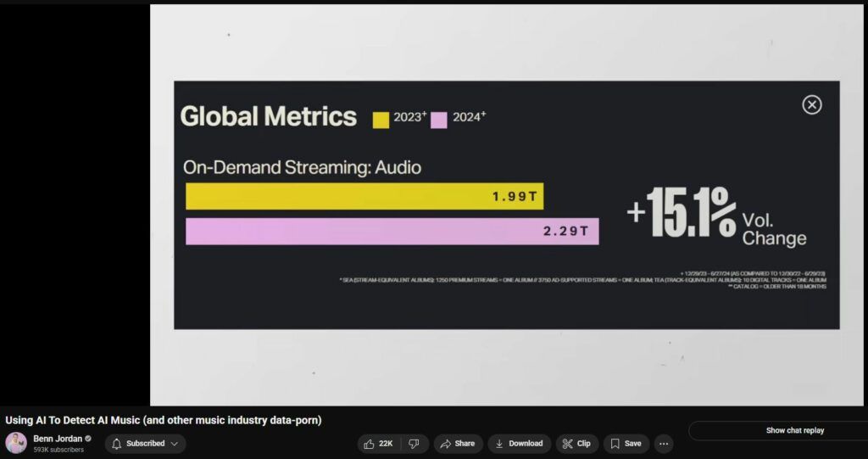Open Benn Jordan's channel avatar
868x459 pixels.
[x=16, y=443]
